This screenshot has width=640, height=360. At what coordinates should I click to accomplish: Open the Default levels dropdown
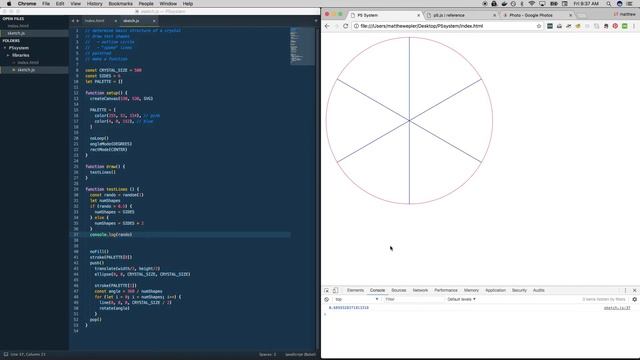coord(461,299)
